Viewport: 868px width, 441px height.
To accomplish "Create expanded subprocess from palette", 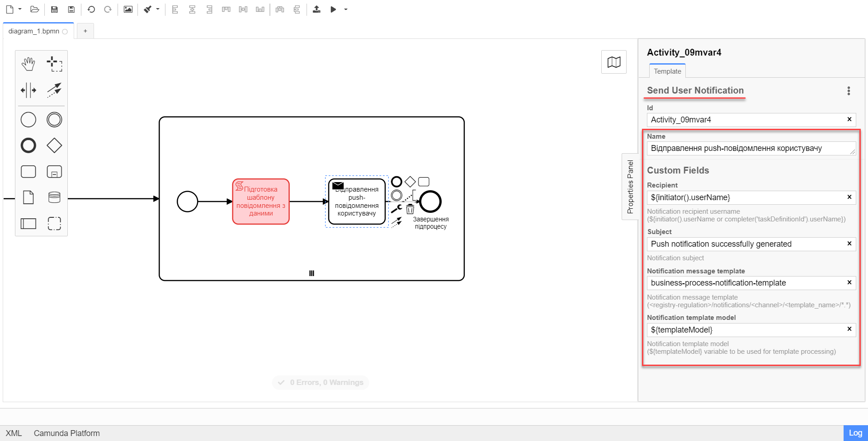I will coord(54,172).
